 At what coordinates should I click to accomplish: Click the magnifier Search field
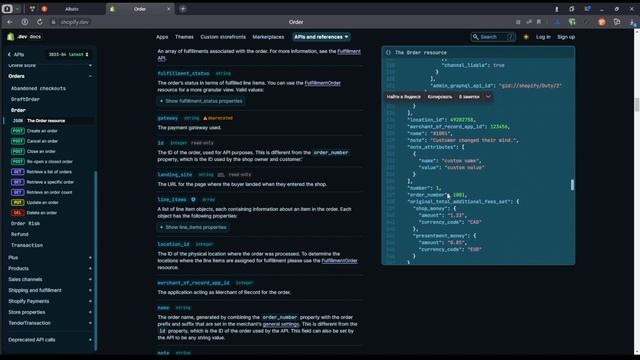493,37
